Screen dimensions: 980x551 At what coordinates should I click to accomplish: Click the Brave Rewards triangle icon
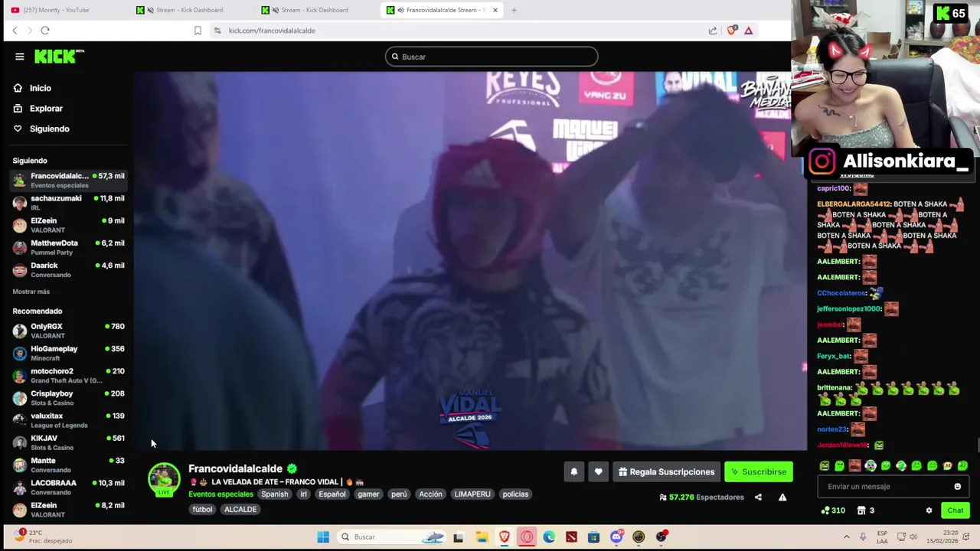pos(748,31)
